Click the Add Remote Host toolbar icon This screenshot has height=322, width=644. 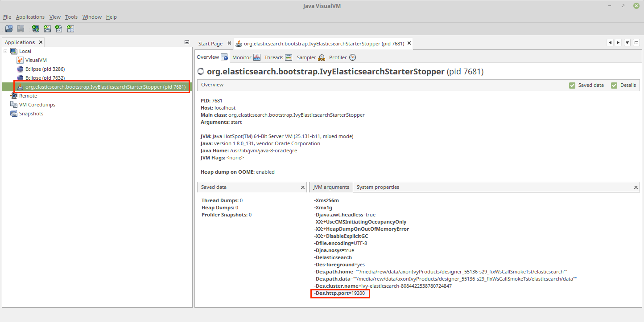(36, 29)
